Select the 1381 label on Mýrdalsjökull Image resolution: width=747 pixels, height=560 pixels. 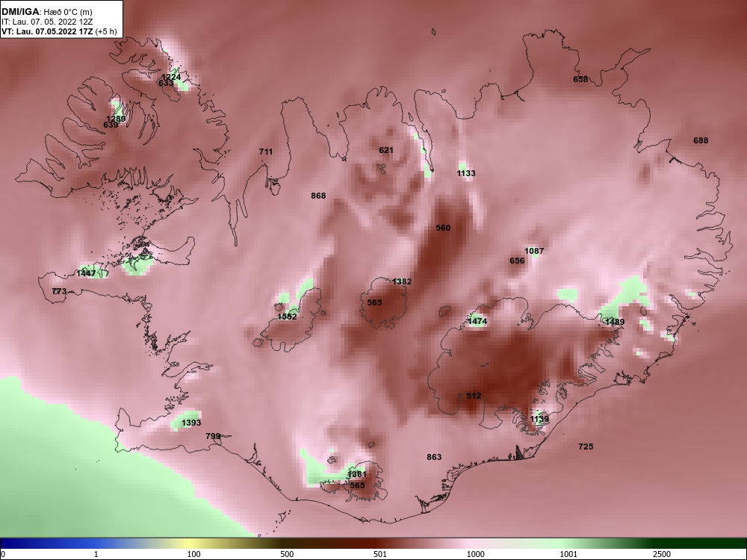coord(357,474)
